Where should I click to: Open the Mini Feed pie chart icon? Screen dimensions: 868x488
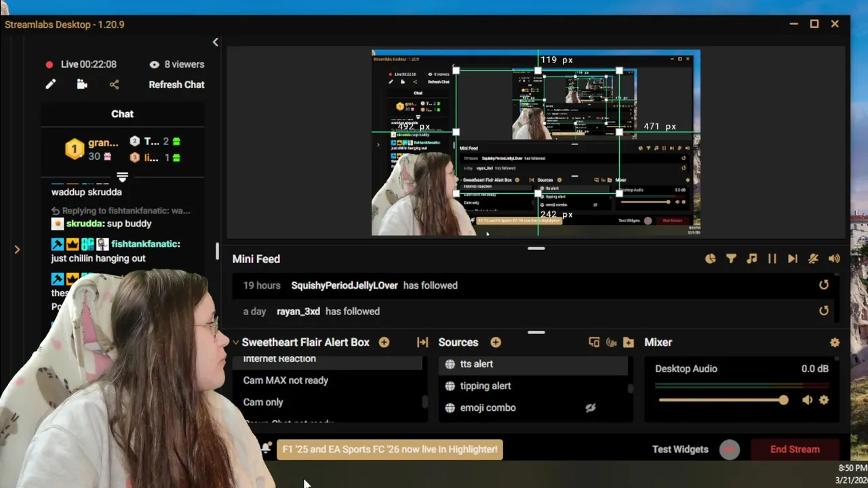(x=711, y=259)
